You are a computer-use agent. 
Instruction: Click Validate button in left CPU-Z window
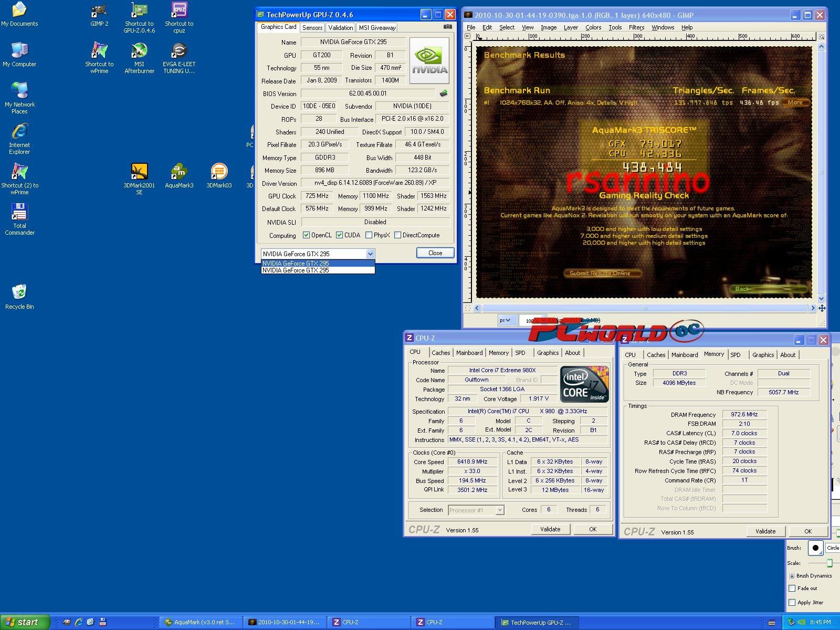coord(550,529)
